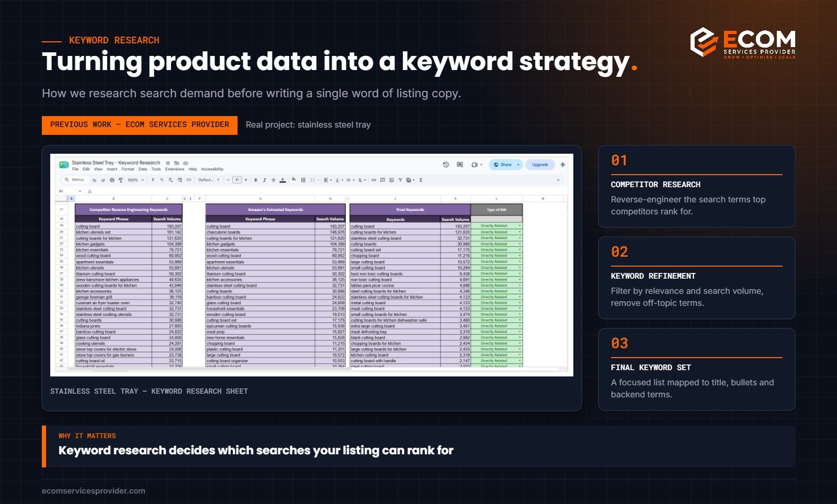Click the undo arrow in toolbar

point(94,180)
